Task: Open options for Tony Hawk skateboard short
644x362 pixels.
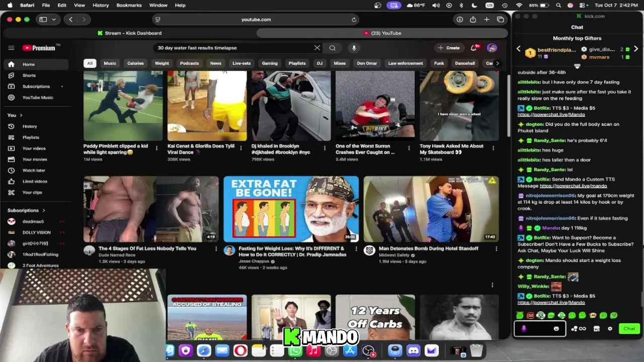Action: click(493, 148)
